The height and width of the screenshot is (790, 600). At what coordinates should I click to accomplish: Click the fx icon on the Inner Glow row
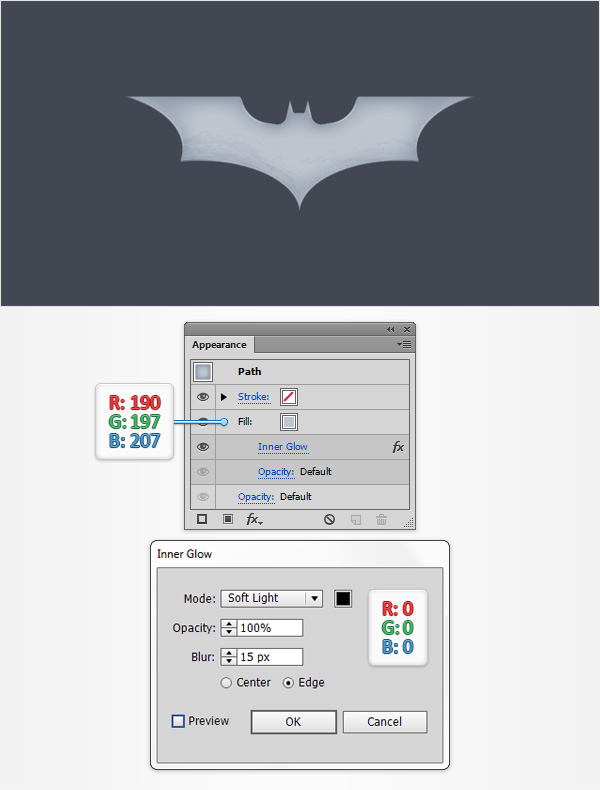398,447
